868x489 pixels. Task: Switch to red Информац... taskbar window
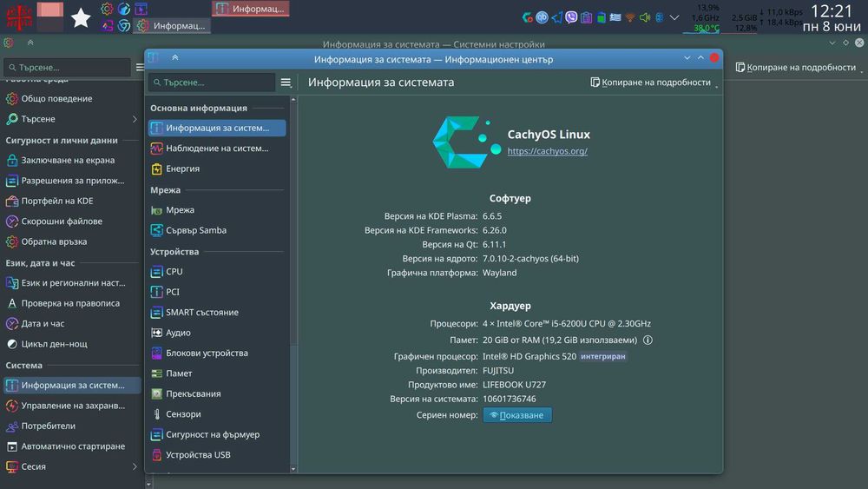click(x=251, y=9)
